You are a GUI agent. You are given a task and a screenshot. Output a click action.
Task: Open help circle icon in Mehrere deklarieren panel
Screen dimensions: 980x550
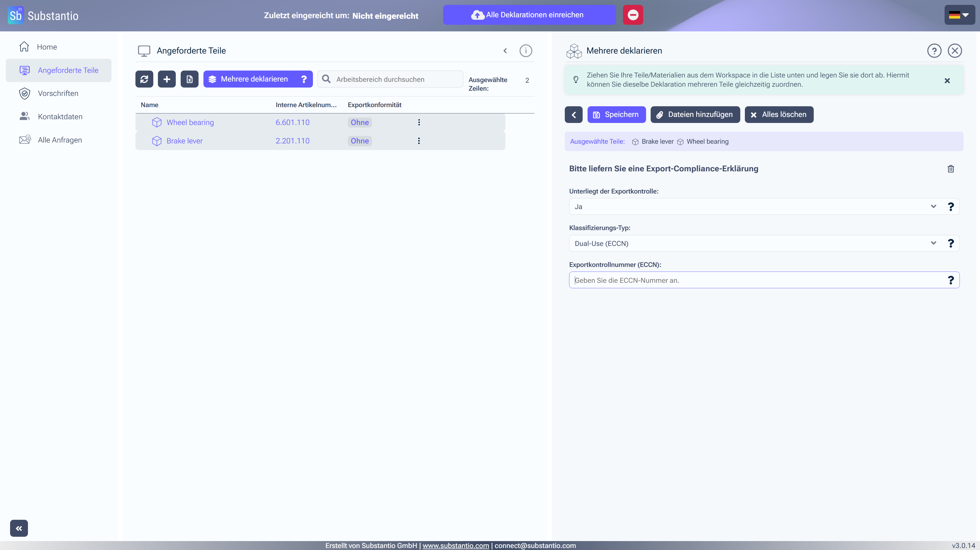point(934,51)
